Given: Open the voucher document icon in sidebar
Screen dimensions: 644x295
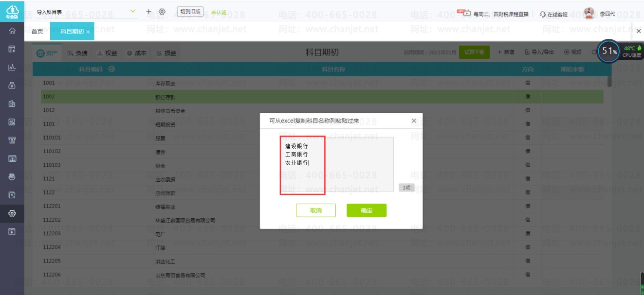Looking at the screenshot, I should click(12, 49).
